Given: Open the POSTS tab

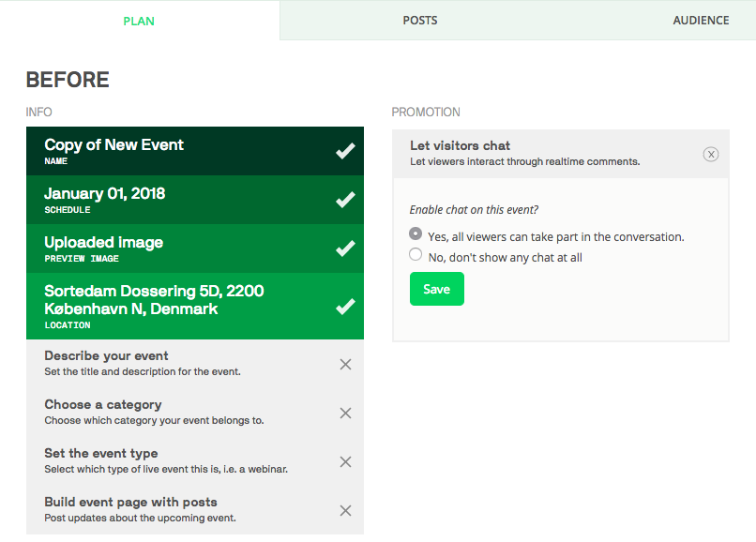Looking at the screenshot, I should click(x=420, y=21).
